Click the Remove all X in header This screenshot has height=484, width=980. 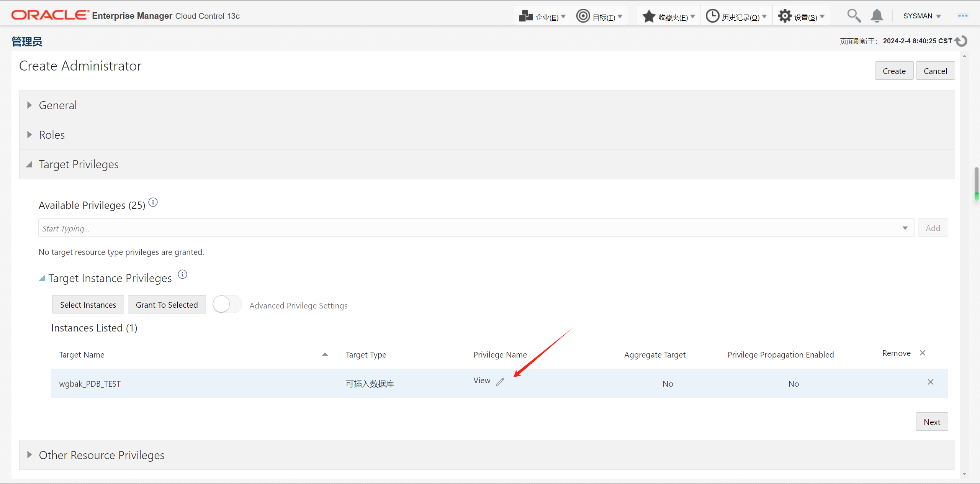coord(923,353)
